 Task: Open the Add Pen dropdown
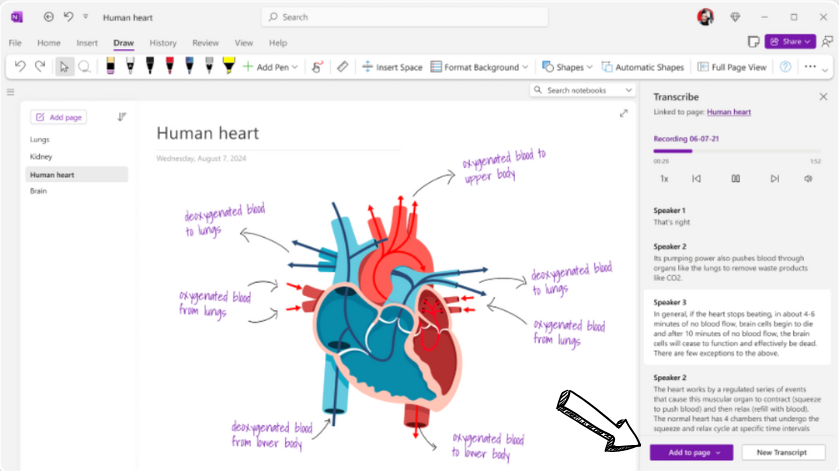tap(270, 67)
